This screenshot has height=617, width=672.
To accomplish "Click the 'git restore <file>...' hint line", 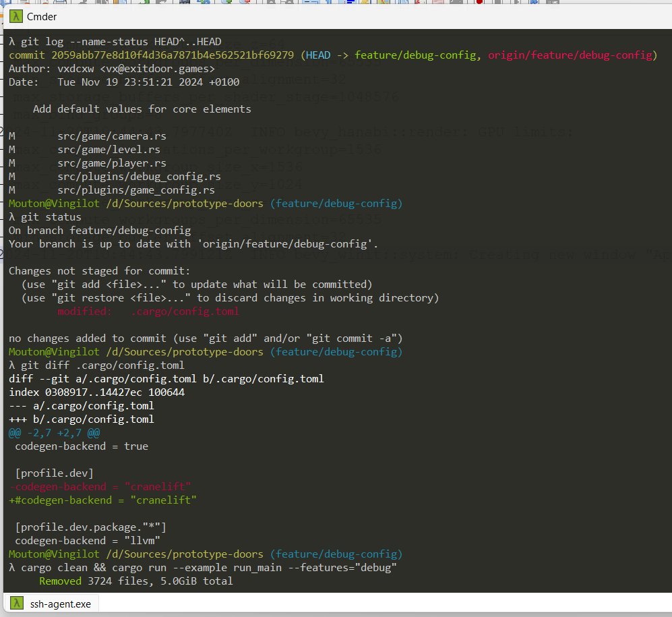I will click(x=230, y=298).
